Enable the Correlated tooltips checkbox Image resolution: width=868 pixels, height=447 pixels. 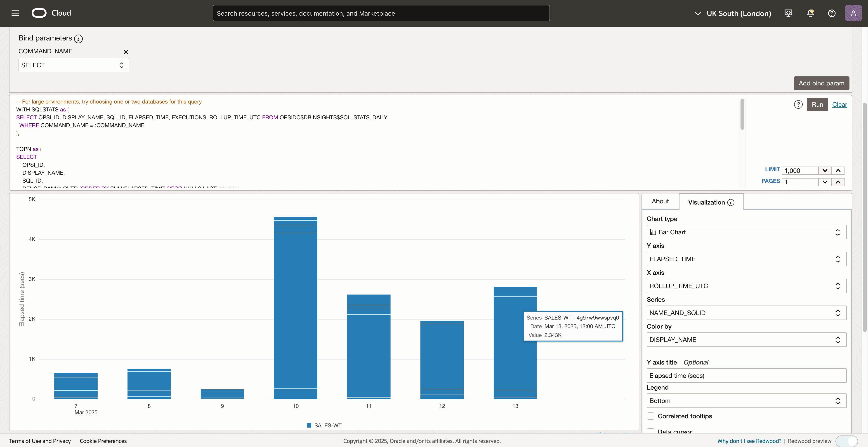click(651, 416)
